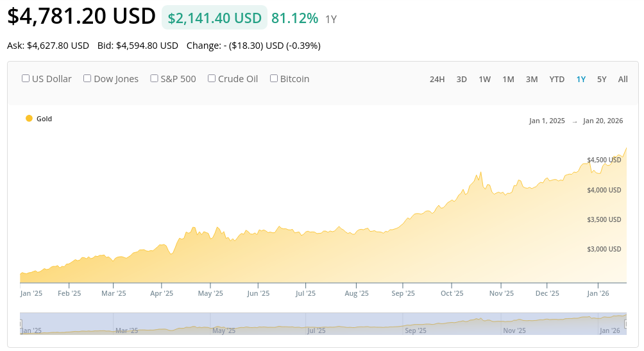Click the right navigator range handle
The image size is (644, 351).
point(625,323)
